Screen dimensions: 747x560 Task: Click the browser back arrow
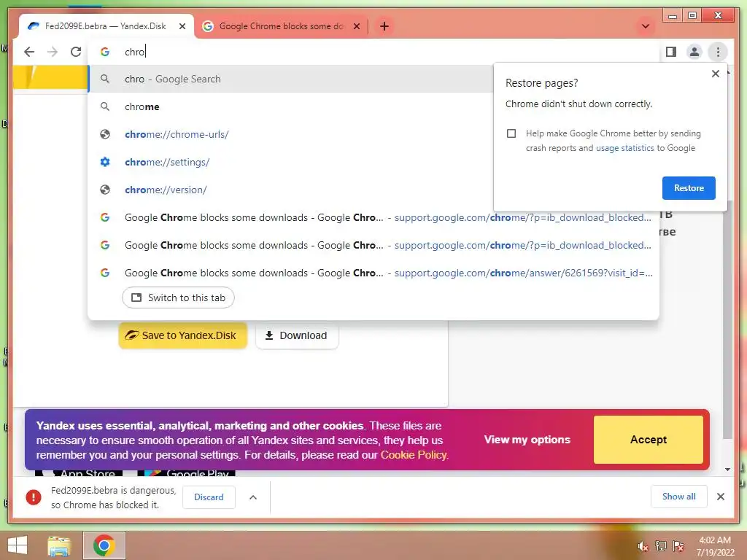[x=29, y=52]
